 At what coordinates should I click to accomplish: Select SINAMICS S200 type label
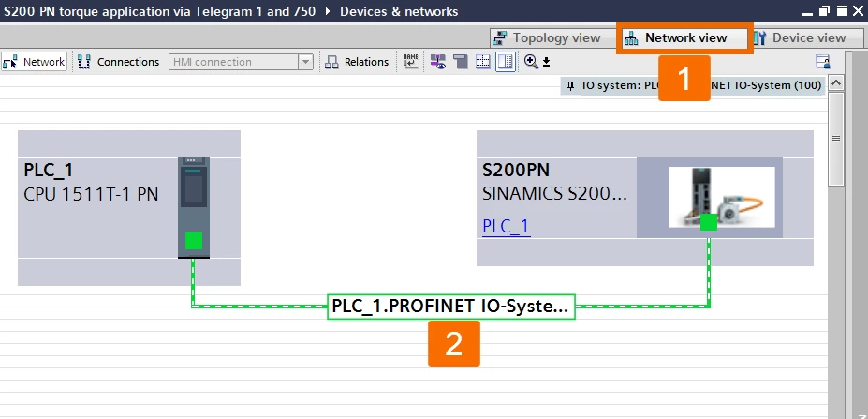click(x=554, y=195)
